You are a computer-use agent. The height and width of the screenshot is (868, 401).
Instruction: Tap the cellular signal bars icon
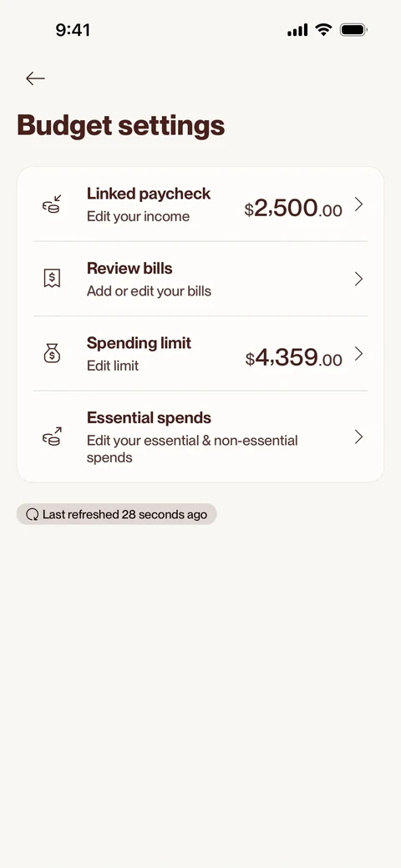[297, 30]
